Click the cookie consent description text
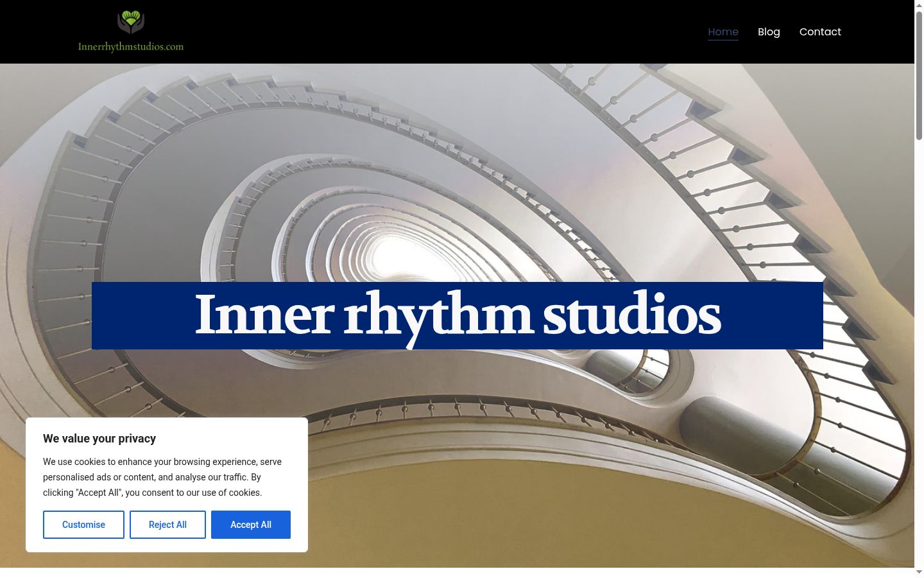The height and width of the screenshot is (578, 924). point(162,477)
